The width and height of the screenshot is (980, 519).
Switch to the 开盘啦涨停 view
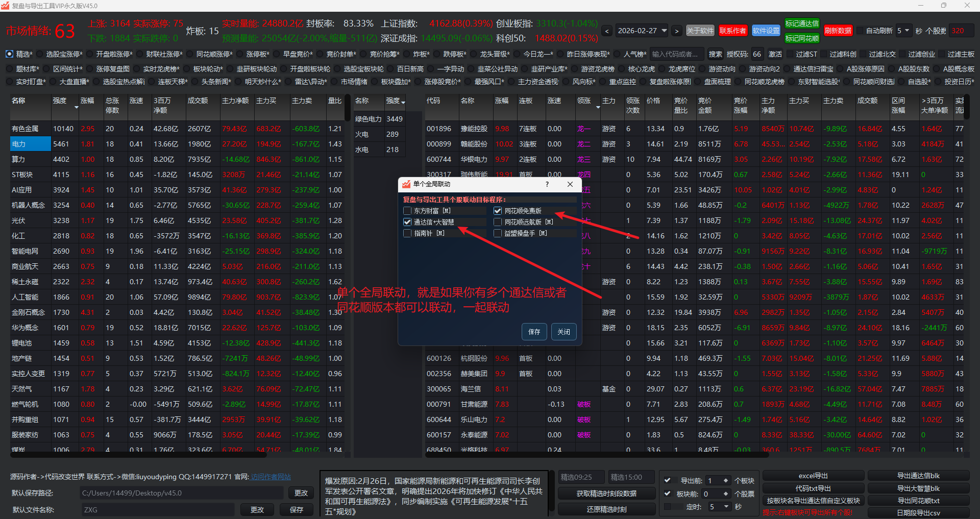[89, 54]
